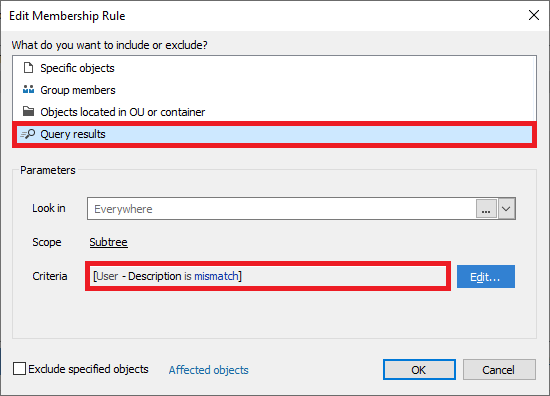Change the Subtree scope link

108,242
